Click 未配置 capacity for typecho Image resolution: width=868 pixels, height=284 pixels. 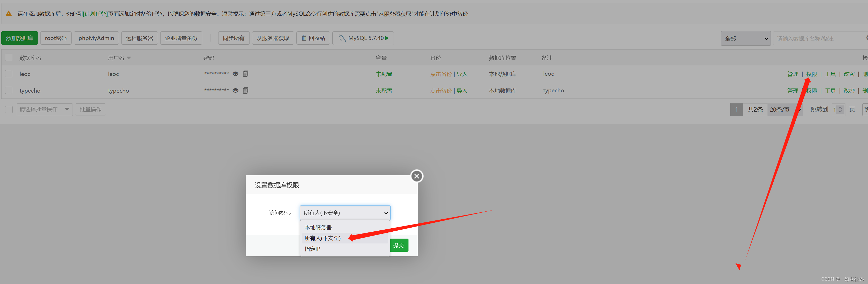(384, 90)
